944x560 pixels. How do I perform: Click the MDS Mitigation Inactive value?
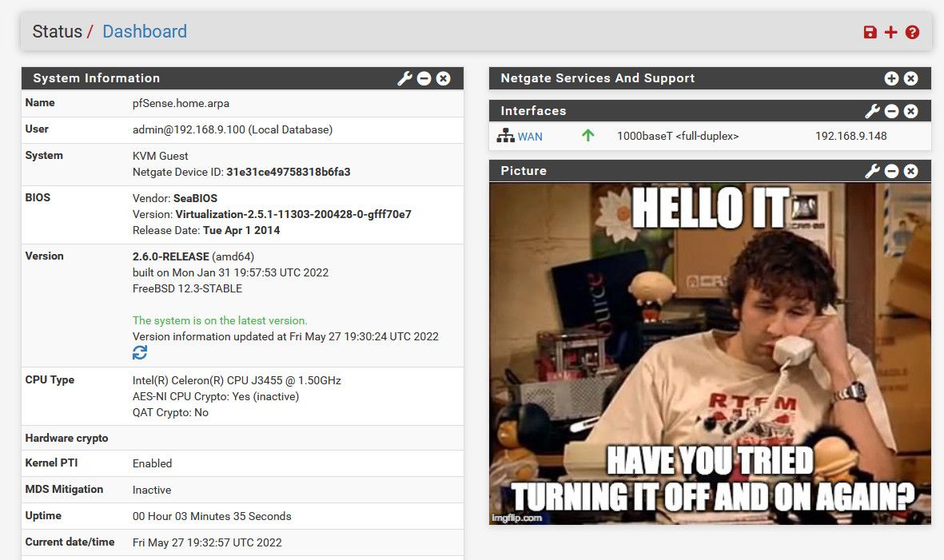pos(152,490)
